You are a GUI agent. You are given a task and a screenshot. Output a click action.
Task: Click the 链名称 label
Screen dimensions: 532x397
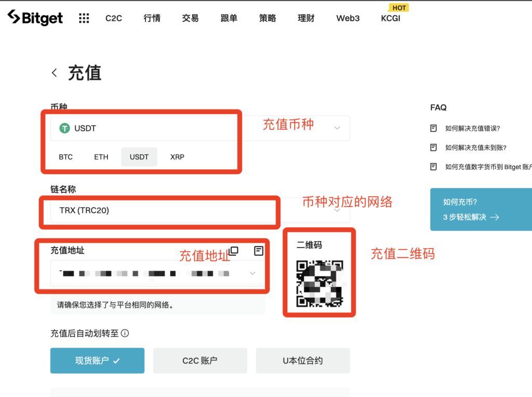coord(63,189)
